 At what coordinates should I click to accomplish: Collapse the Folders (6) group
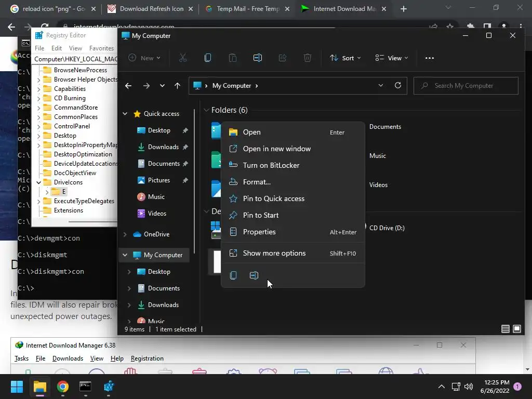206,110
